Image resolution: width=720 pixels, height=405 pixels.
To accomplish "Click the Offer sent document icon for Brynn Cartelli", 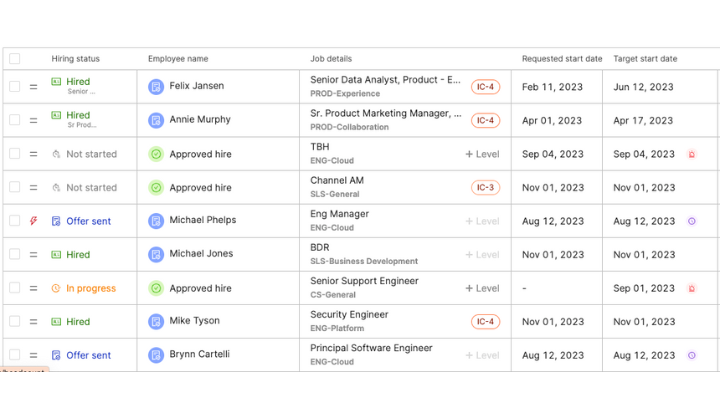I will coord(56,355).
